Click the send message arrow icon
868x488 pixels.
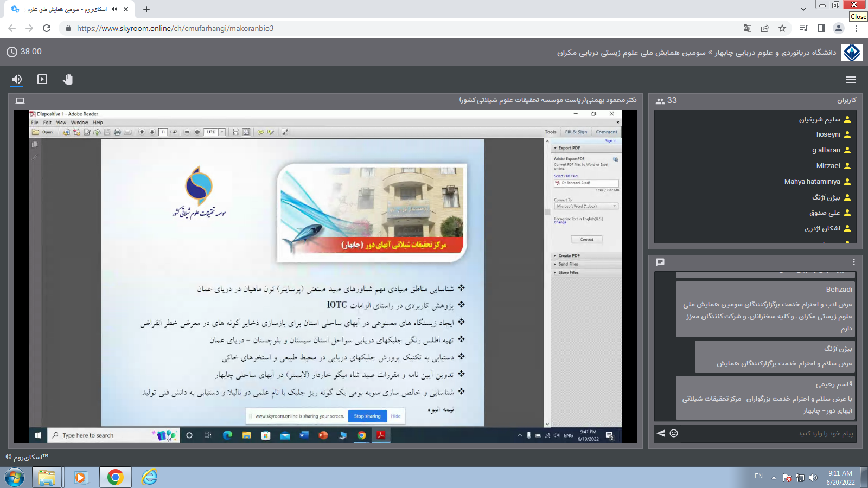(661, 433)
